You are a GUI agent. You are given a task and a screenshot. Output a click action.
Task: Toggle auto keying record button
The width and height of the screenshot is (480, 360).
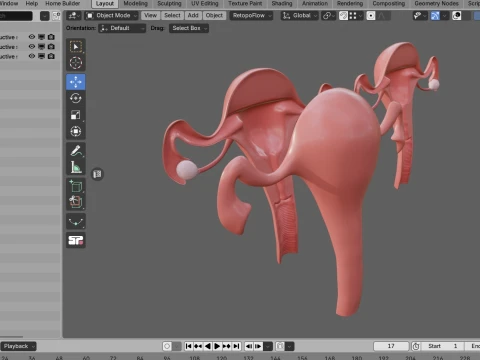(x=167, y=346)
